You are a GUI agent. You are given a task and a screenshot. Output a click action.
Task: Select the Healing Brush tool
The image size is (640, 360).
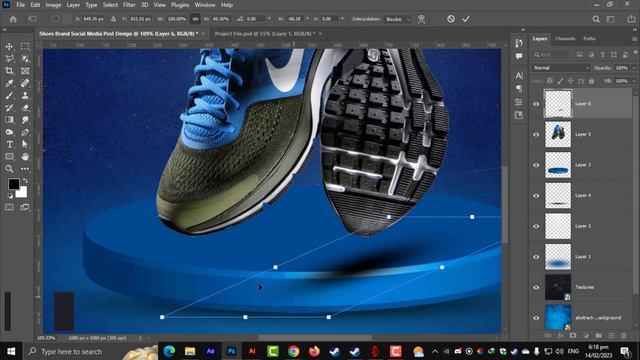(x=25, y=83)
